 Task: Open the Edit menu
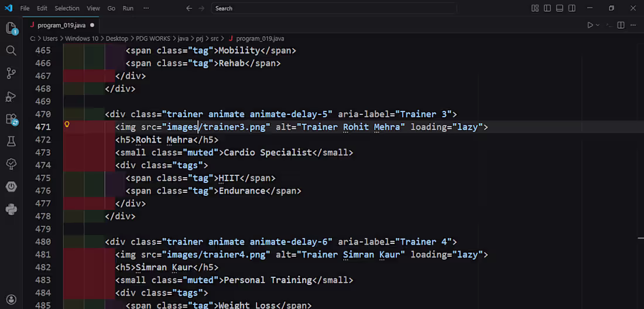pyautogui.click(x=42, y=8)
